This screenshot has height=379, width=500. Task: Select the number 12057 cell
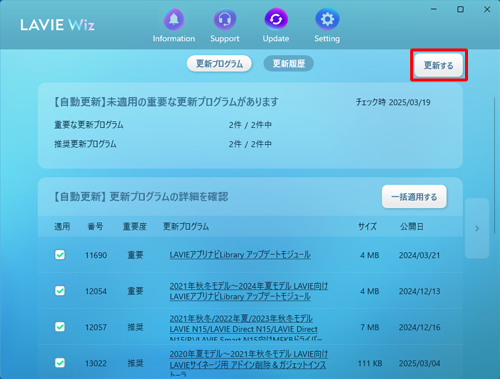(x=96, y=327)
